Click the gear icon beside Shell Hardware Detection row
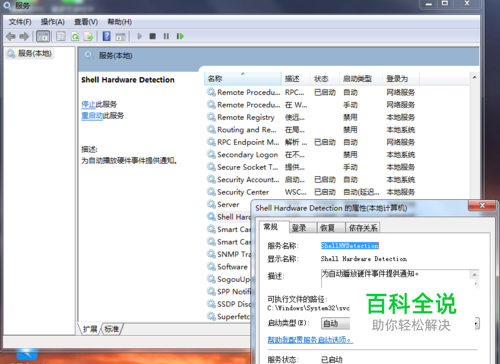 pyautogui.click(x=211, y=217)
